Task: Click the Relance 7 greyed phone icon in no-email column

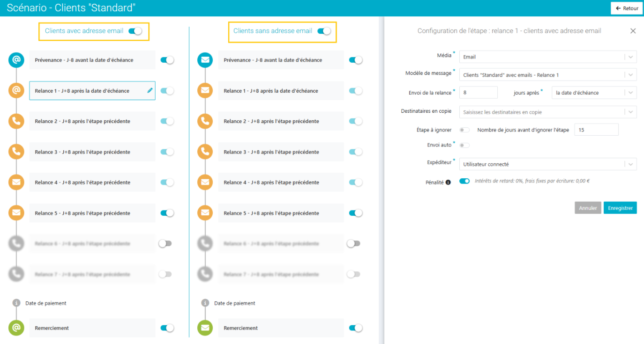Action: click(205, 274)
